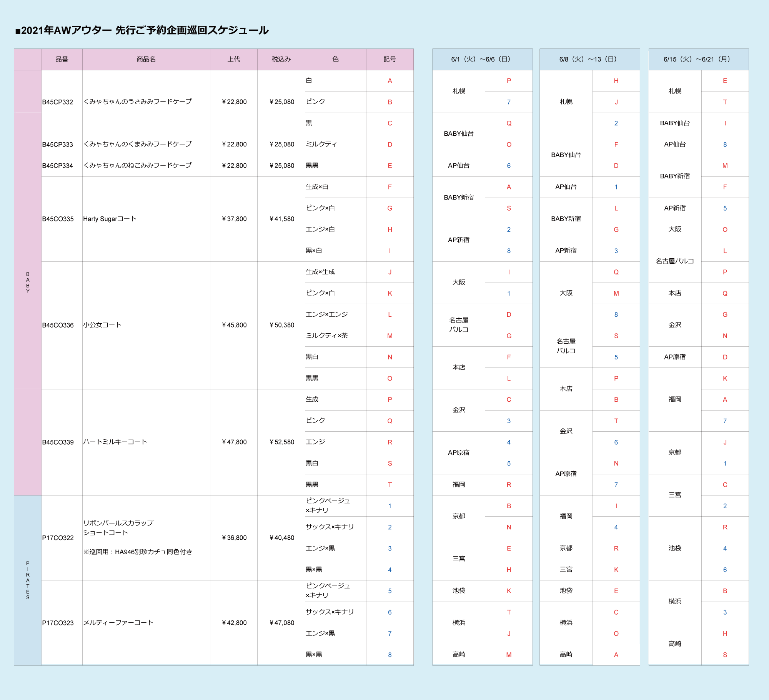Screen dimensions: 769x700
Task: Click the tax-included price '￥52,580'
Action: click(281, 442)
